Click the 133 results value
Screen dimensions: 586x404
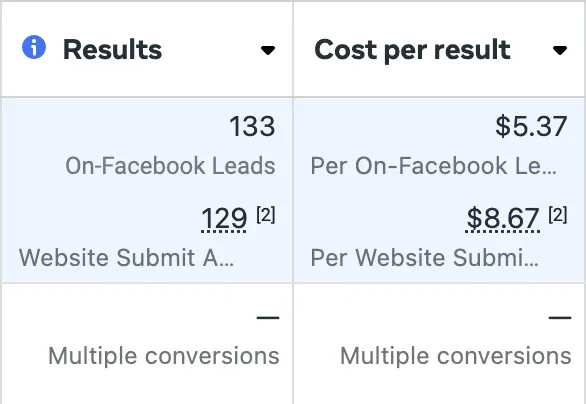coord(252,126)
